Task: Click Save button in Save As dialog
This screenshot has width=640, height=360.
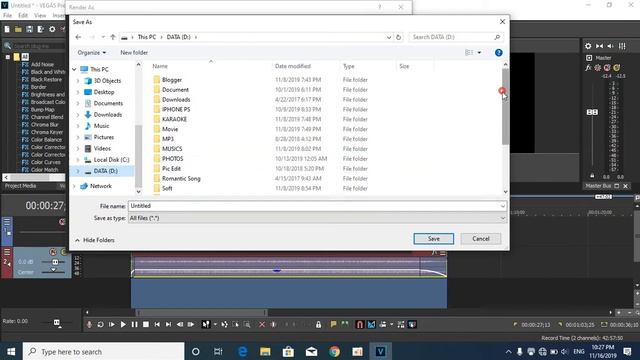Action: coord(433,239)
